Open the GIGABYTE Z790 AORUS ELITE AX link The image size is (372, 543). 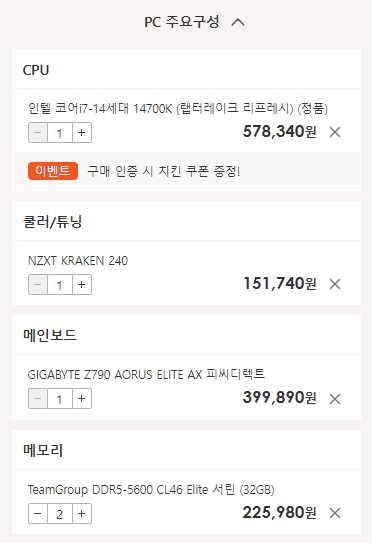(146, 374)
